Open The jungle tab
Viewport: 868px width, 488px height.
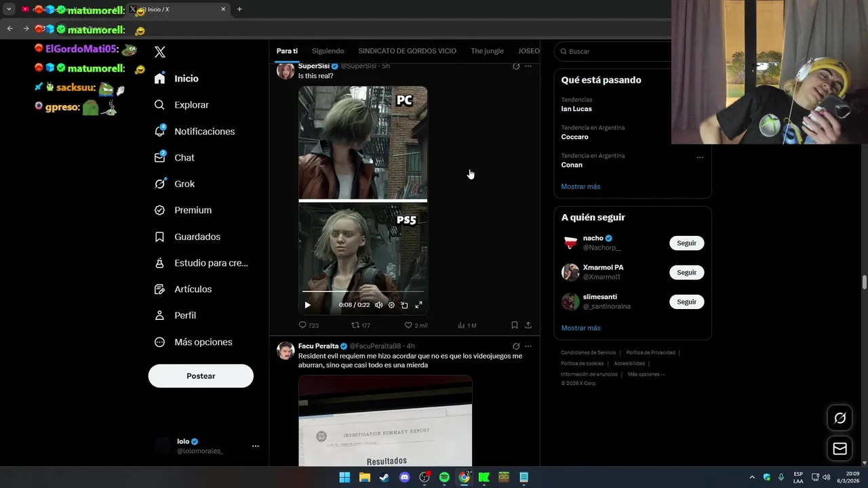[487, 51]
